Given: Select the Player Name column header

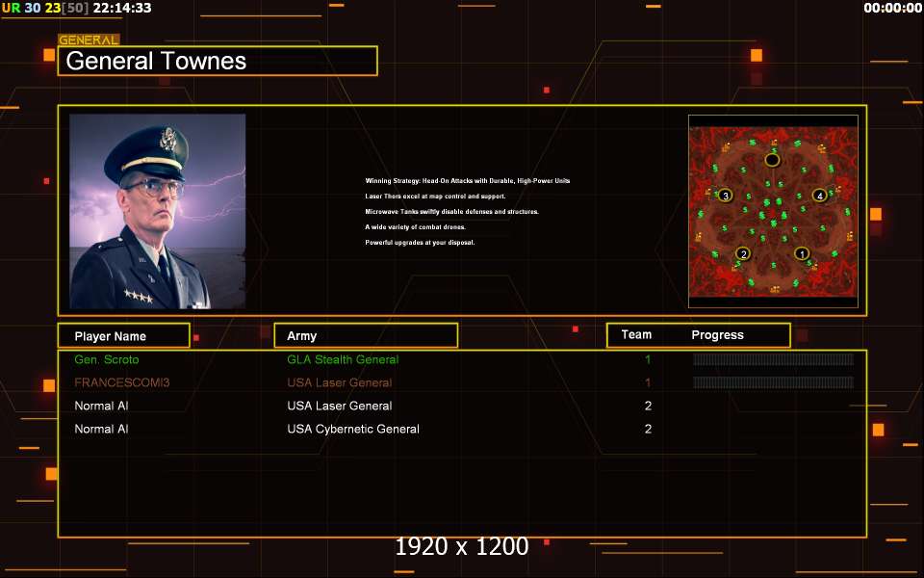Looking at the screenshot, I should 124,335.
